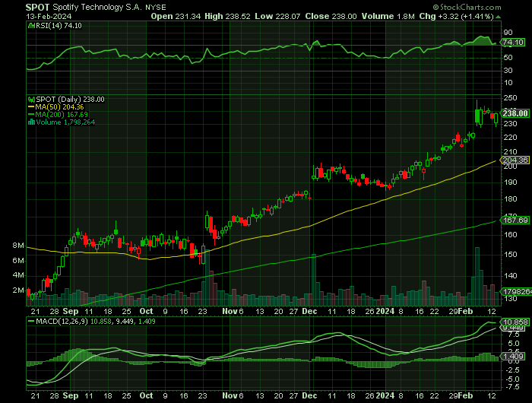Click the latest green candlestick at 238
532x403 pixels.
point(496,118)
